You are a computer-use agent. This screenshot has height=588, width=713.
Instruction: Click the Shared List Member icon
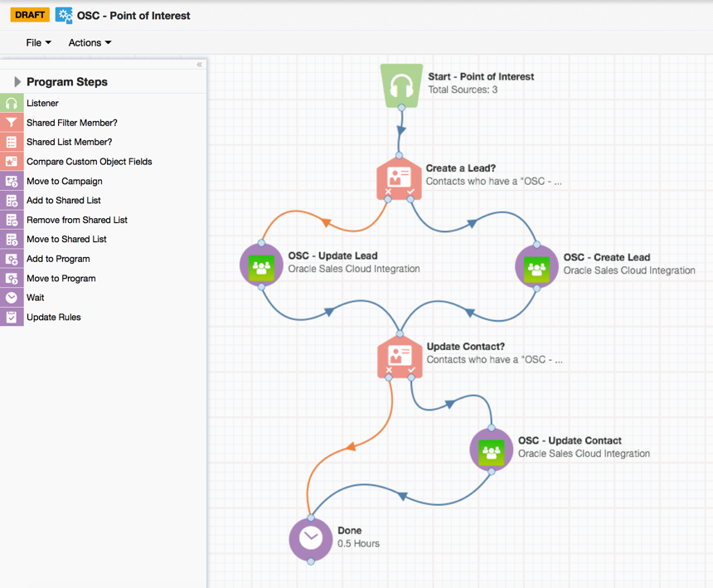12,143
